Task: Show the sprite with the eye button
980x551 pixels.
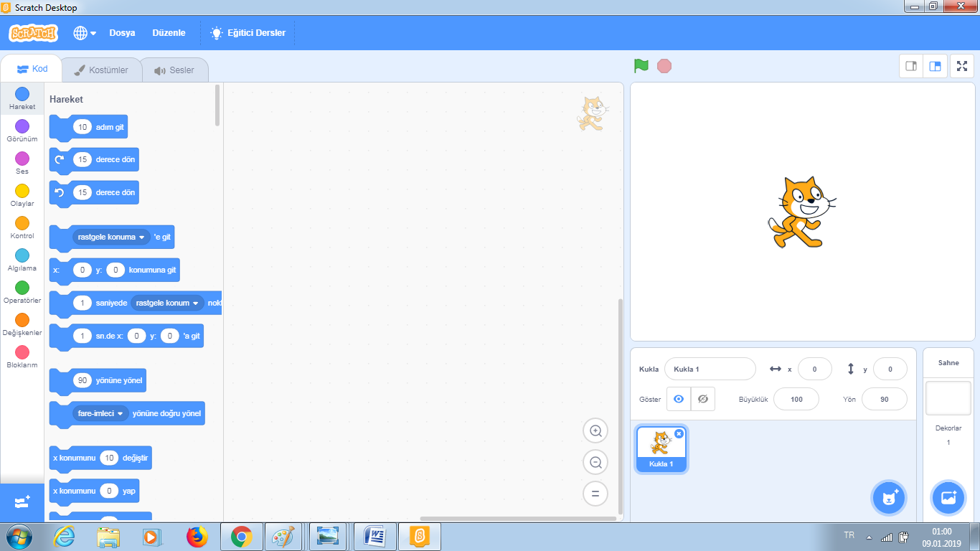Action: tap(679, 399)
